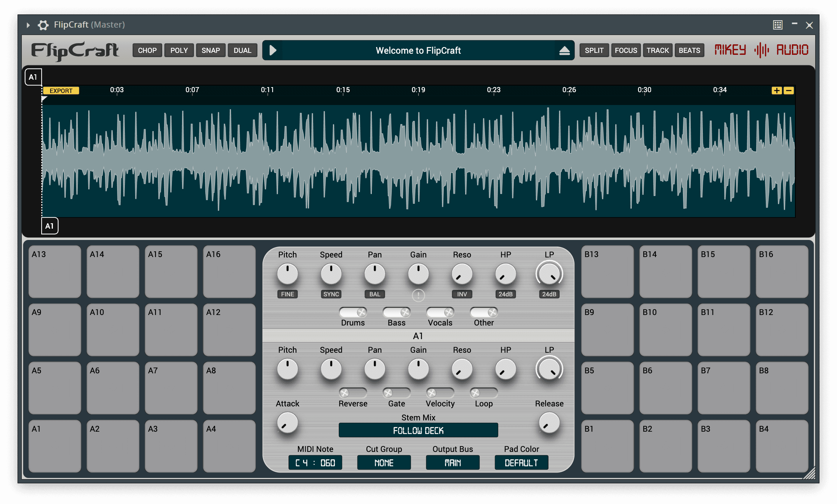837x504 pixels.
Task: Enable the SPLIT button
Action: pos(594,51)
